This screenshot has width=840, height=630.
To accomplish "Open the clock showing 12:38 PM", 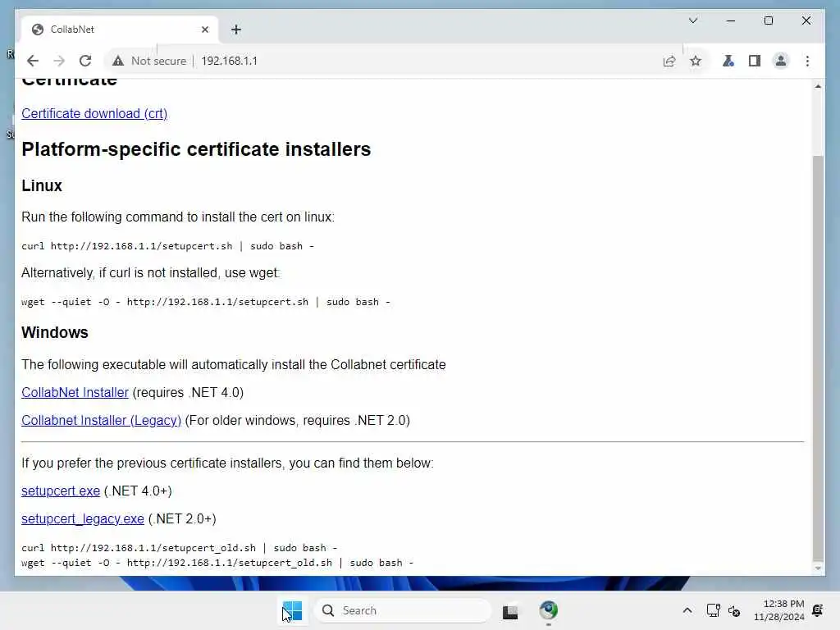I will 779,610.
